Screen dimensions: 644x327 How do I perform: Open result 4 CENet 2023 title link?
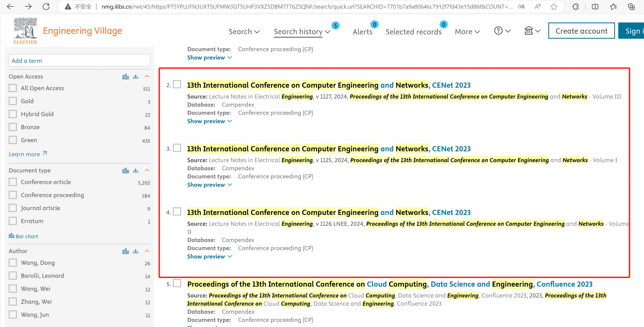(x=329, y=212)
